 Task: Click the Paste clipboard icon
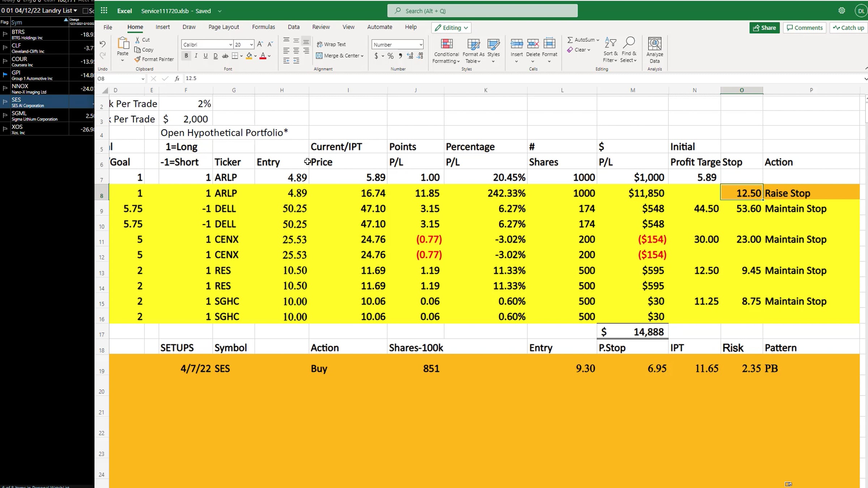[x=123, y=43]
